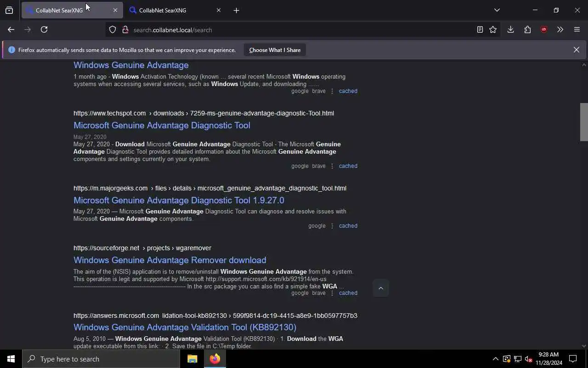
Task: Click Choose What I Share button
Action: (x=275, y=50)
